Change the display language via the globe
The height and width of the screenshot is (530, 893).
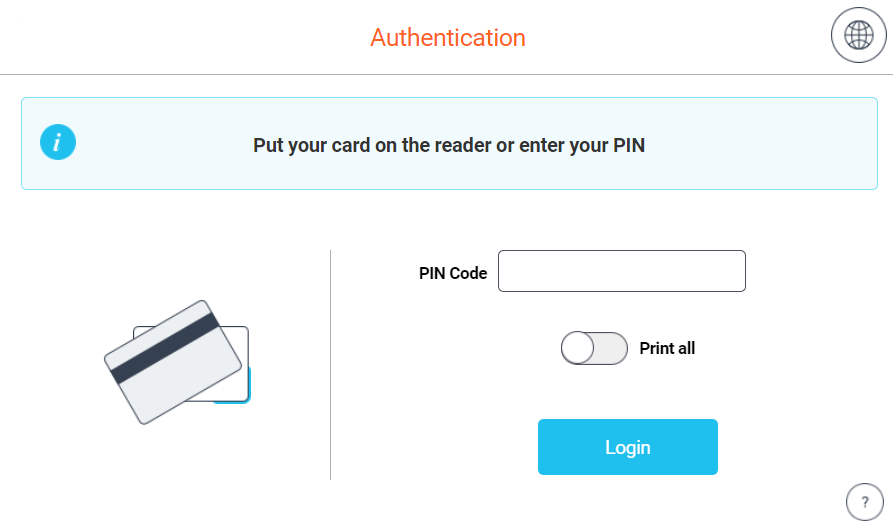click(858, 35)
